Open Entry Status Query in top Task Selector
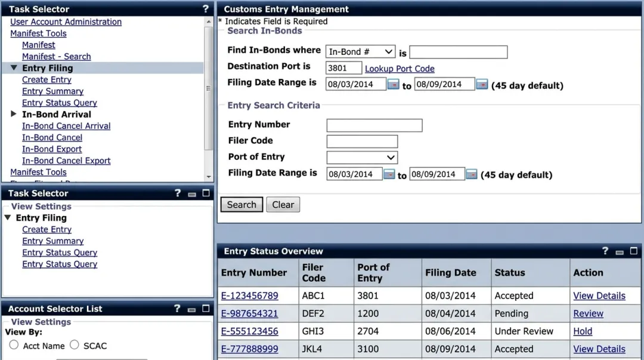644x360 pixels. pos(60,103)
